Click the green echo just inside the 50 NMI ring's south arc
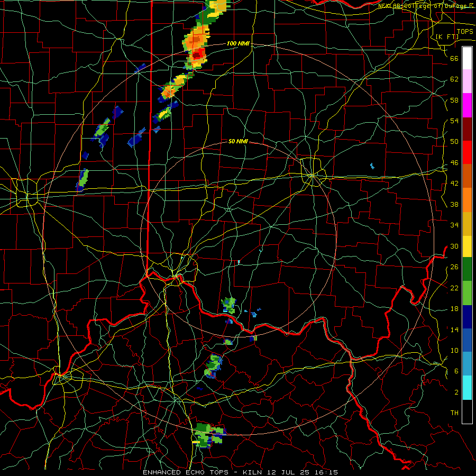Screen dimensions: 476x476 coord(228,306)
